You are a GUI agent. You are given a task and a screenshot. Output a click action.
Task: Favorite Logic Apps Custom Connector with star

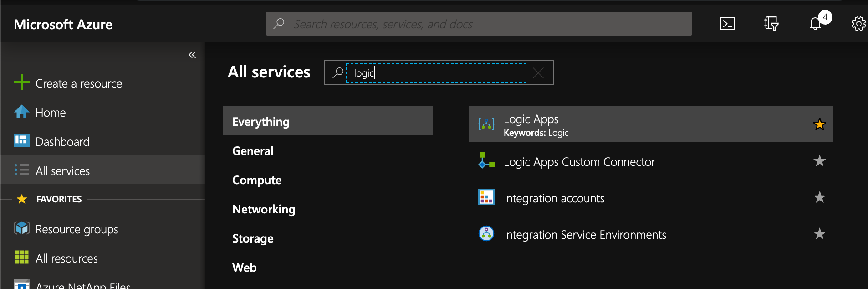coord(819,161)
